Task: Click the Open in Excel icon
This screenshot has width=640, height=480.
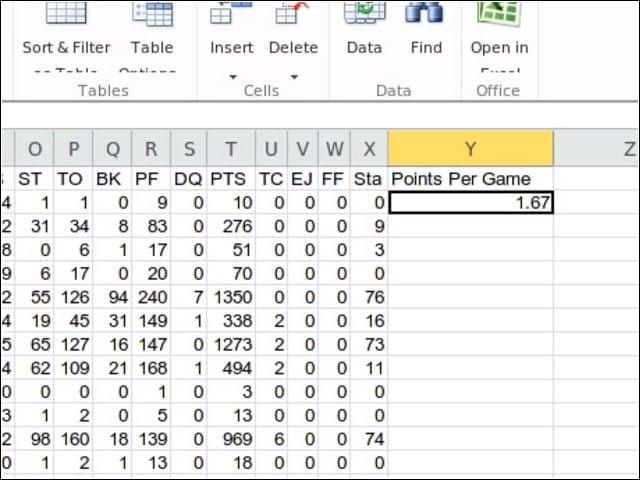Action: (499, 13)
